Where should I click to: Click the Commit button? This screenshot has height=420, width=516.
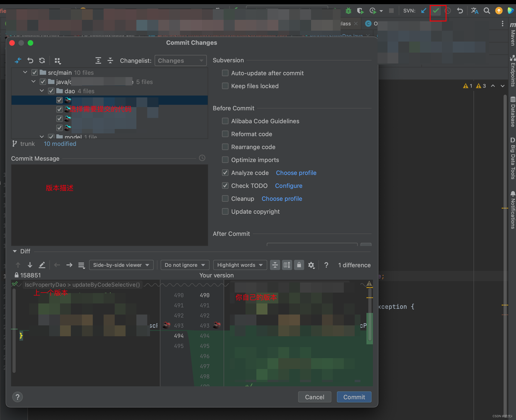tap(354, 397)
